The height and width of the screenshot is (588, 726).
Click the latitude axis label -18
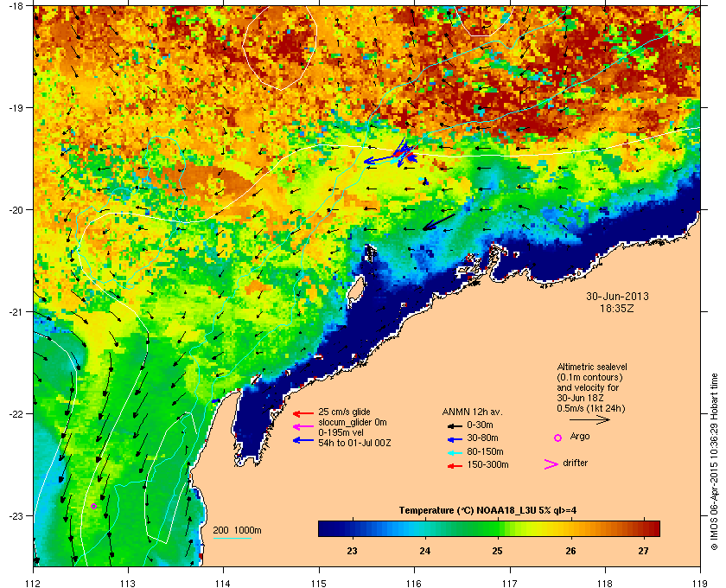pos(16,5)
